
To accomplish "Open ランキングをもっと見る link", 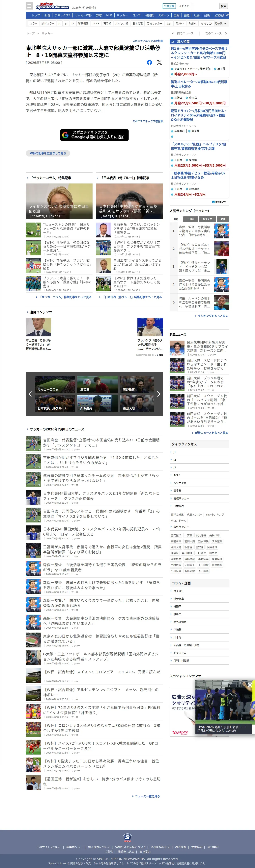I will 212,316.
